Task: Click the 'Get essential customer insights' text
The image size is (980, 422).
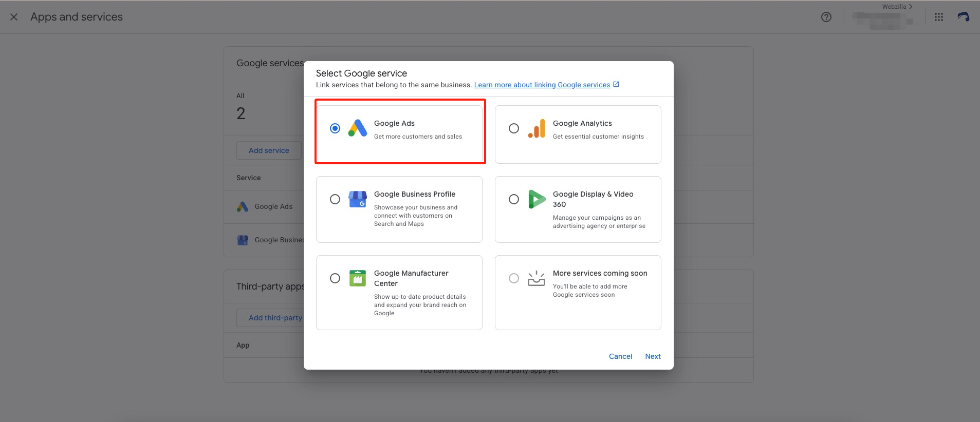Action: point(598,137)
